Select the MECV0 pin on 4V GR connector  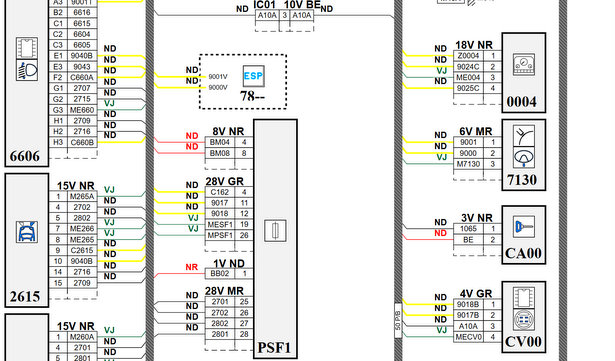468,337
